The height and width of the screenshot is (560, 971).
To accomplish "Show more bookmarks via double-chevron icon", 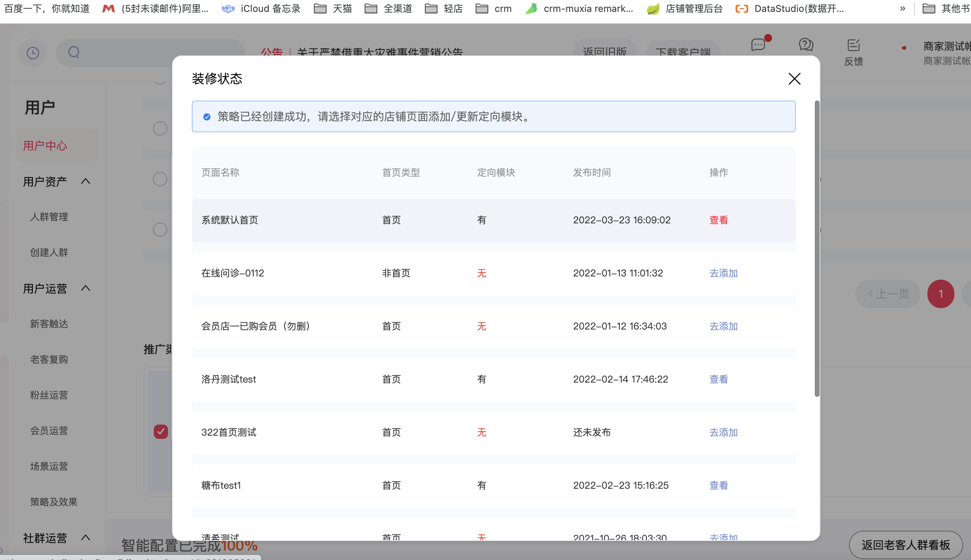I will point(902,9).
